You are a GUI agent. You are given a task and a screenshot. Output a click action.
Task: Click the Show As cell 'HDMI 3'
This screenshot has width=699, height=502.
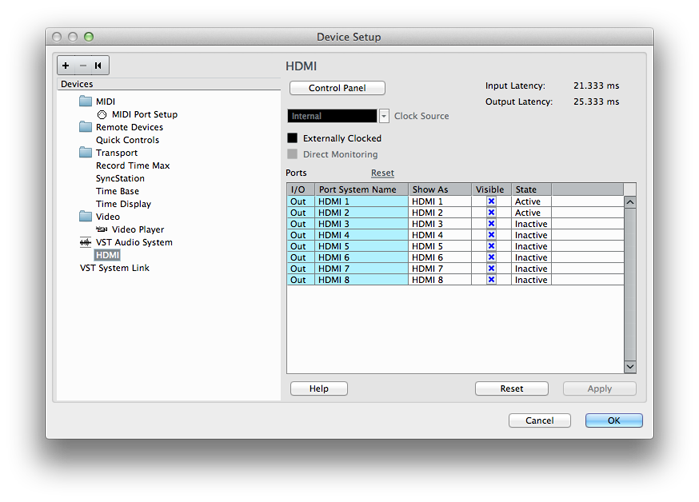[440, 224]
